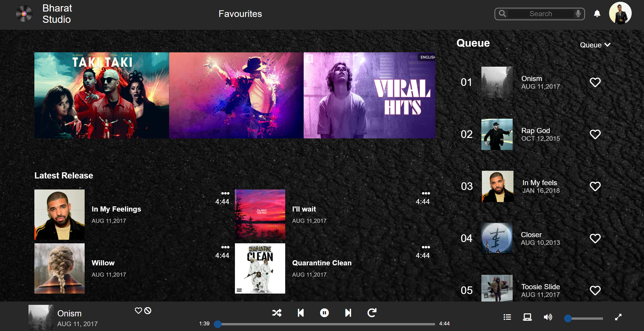
Task: Click queue number 01
Action: tap(466, 82)
